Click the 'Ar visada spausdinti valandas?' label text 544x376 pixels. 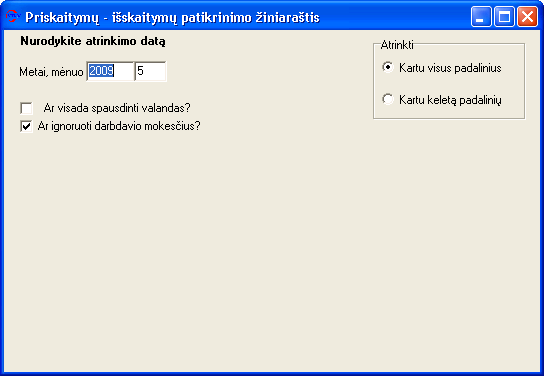coord(117,108)
